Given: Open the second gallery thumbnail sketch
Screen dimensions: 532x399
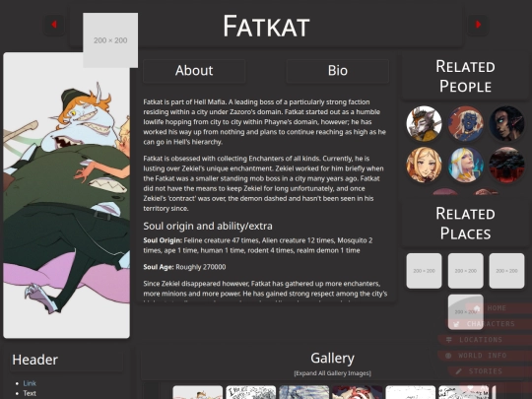Looking at the screenshot, I should coord(251,392).
